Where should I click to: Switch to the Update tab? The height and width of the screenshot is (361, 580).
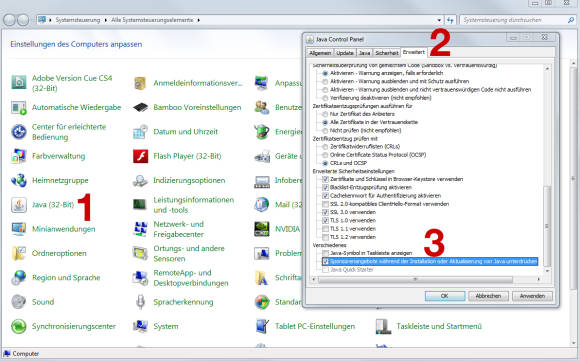point(345,53)
